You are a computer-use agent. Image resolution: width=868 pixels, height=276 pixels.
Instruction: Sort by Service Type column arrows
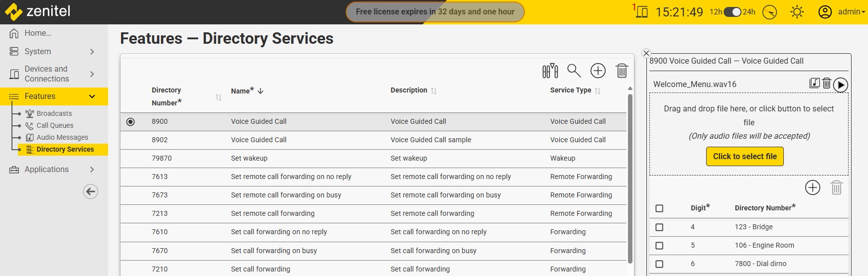click(x=598, y=91)
